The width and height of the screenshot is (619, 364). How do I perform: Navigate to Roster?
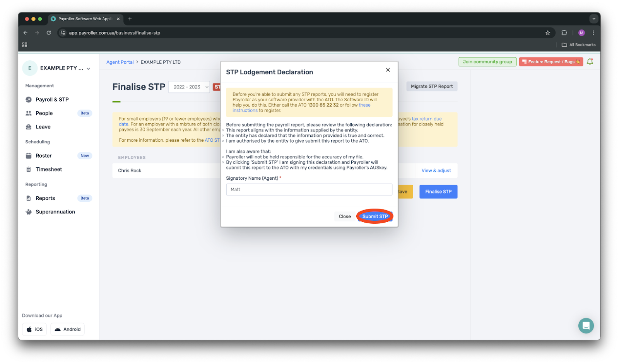[x=44, y=156]
